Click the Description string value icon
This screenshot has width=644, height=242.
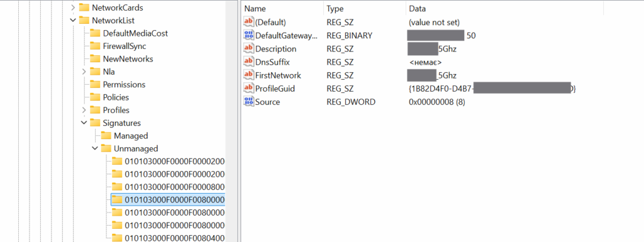[249, 49]
